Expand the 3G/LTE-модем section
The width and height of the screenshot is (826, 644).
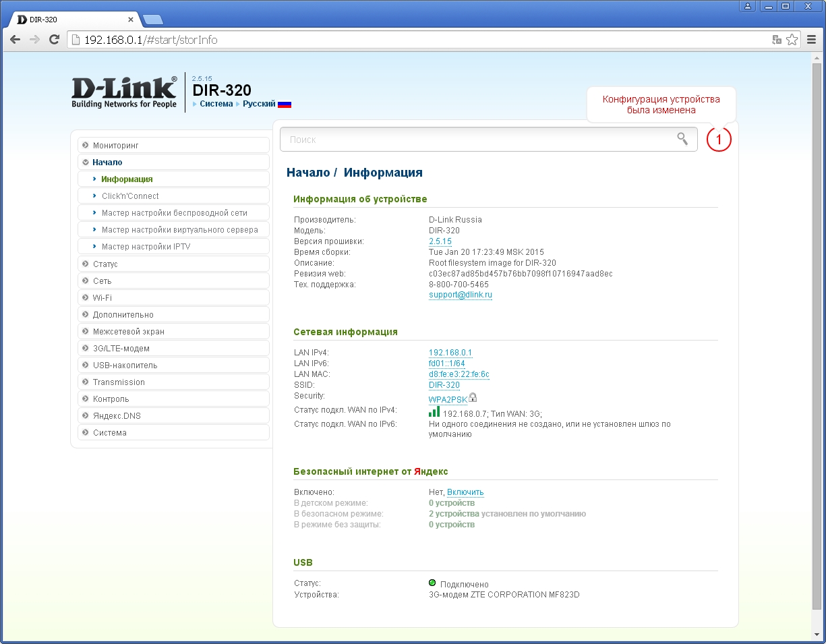[x=173, y=348]
